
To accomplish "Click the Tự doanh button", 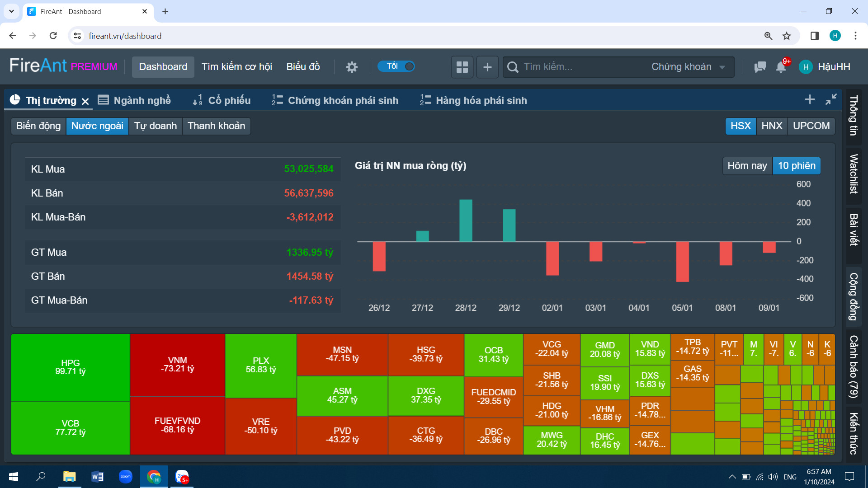I will (156, 126).
